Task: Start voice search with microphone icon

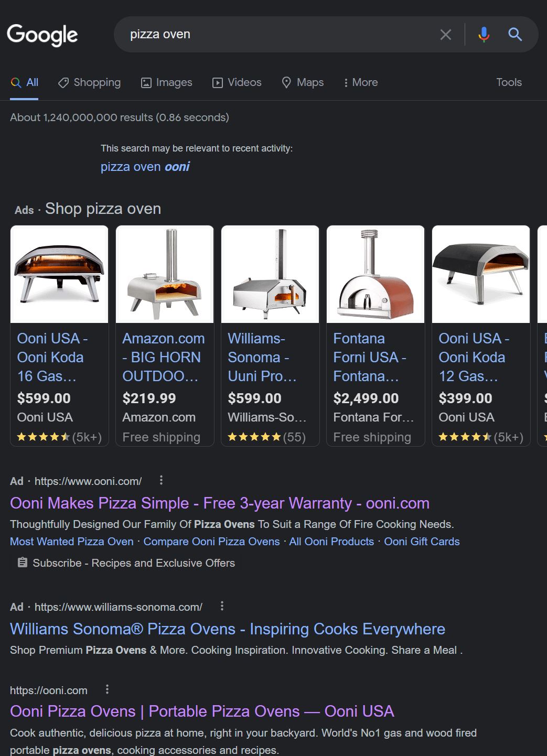Action: (x=484, y=35)
